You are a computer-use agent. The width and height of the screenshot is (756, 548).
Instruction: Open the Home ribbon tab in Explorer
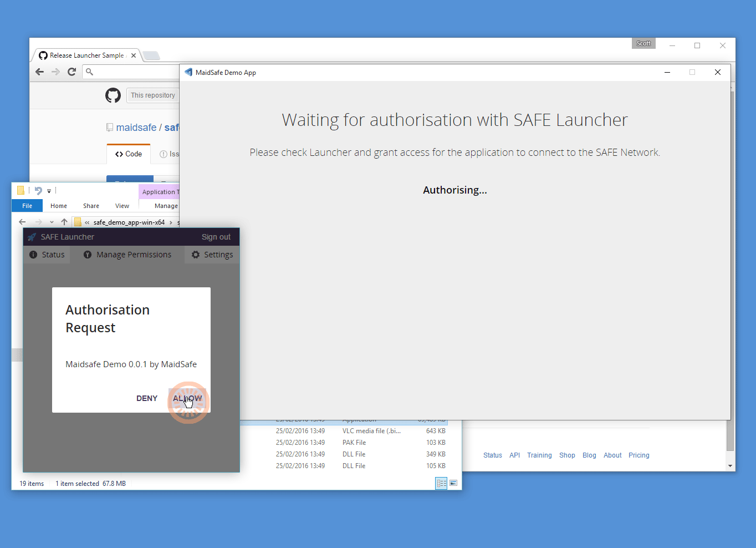point(59,206)
